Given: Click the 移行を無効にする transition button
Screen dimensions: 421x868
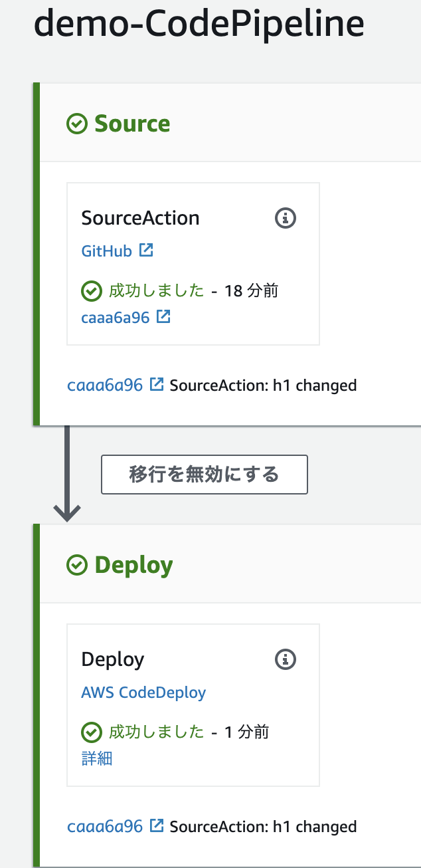Looking at the screenshot, I should click(x=204, y=475).
